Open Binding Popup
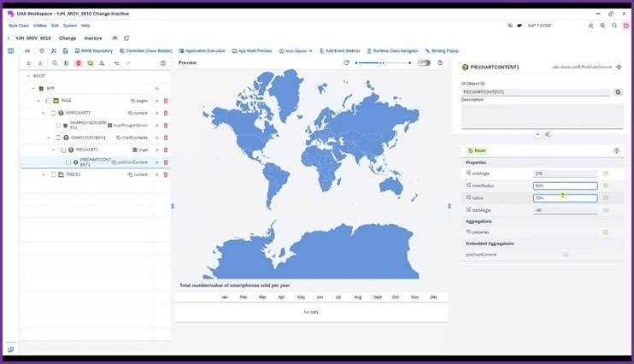 click(x=442, y=51)
